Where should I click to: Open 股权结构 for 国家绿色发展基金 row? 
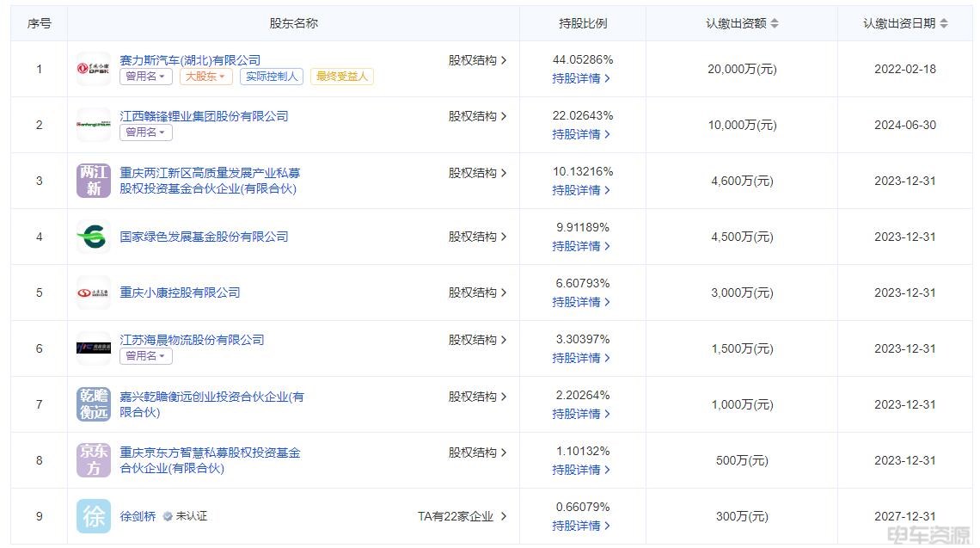point(477,237)
